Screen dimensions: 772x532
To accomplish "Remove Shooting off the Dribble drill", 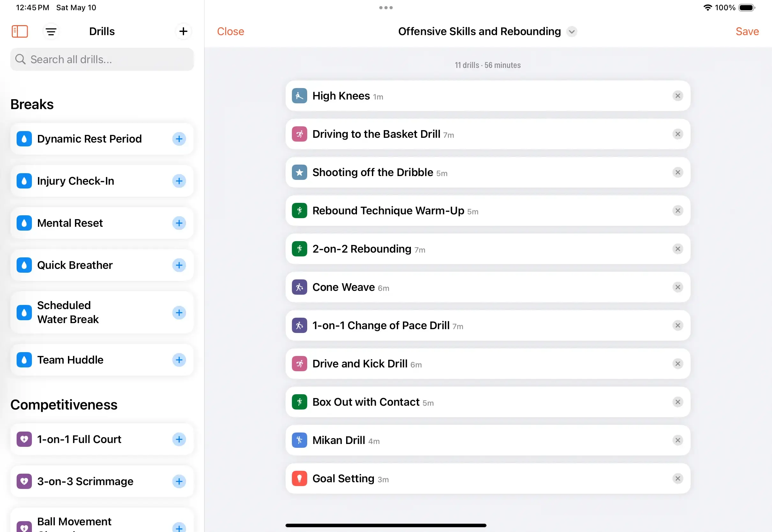I will tap(678, 173).
